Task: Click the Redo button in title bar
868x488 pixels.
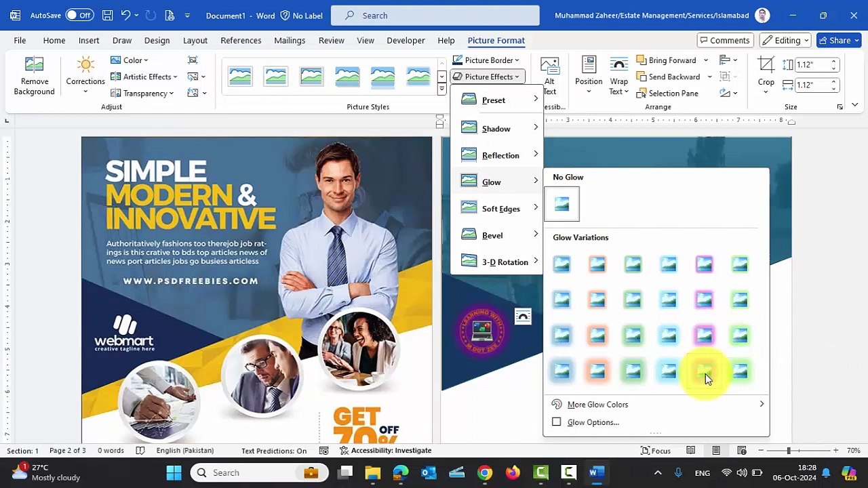Action: (151, 15)
